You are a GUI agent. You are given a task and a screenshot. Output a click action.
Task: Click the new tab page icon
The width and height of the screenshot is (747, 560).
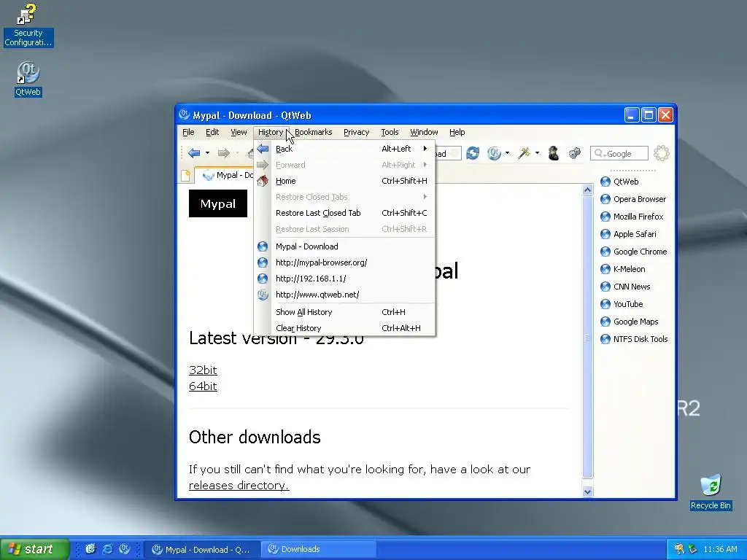(x=186, y=176)
